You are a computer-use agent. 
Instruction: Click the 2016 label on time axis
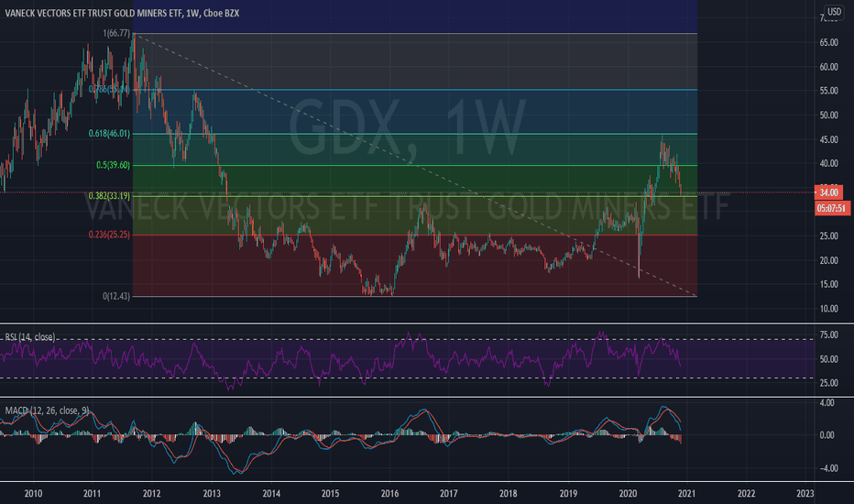(389, 494)
